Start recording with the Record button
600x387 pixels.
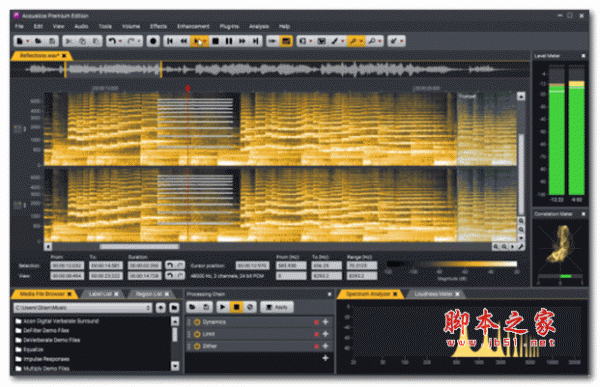coord(153,41)
